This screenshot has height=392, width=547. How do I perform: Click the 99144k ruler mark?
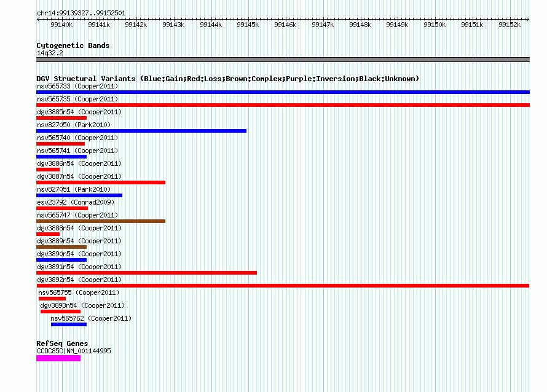[211, 25]
